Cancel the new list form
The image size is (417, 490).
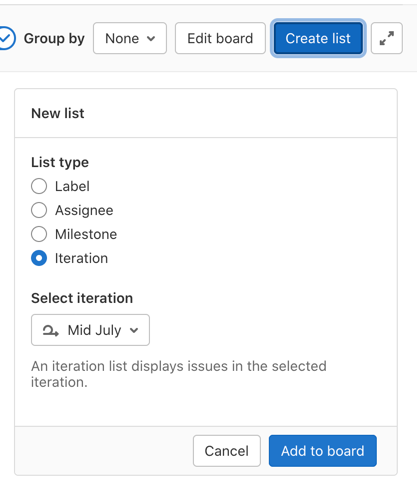click(227, 451)
